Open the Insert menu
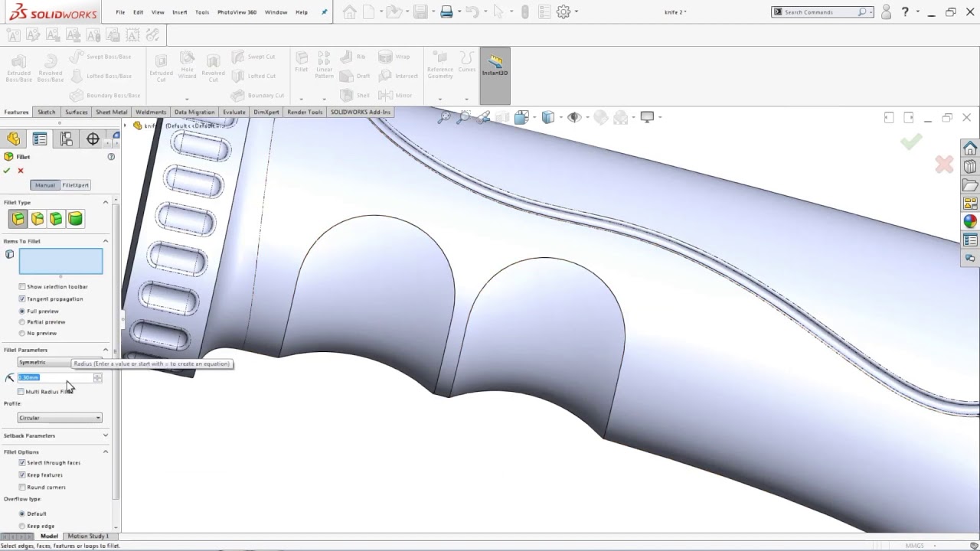Image resolution: width=980 pixels, height=551 pixels. (x=180, y=12)
